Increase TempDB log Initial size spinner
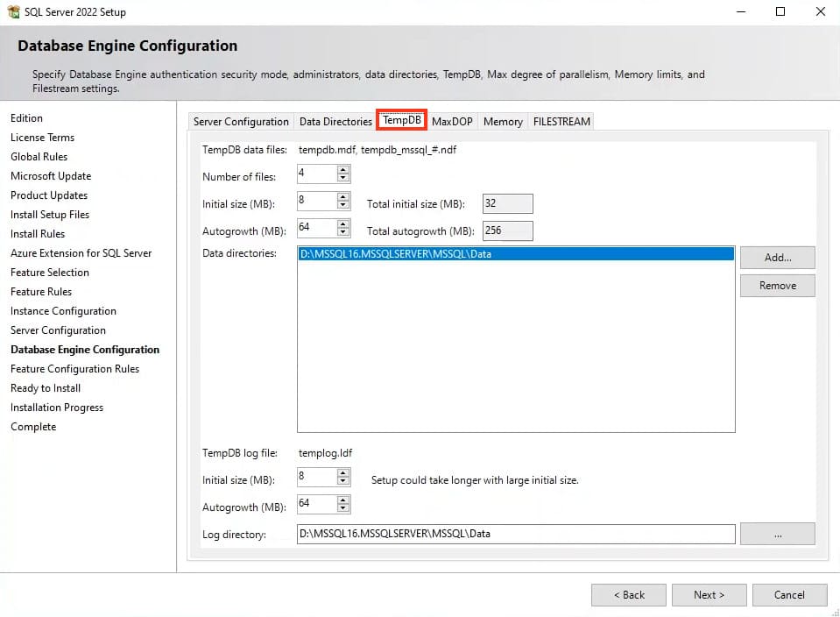The height and width of the screenshot is (617, 840). pos(343,473)
